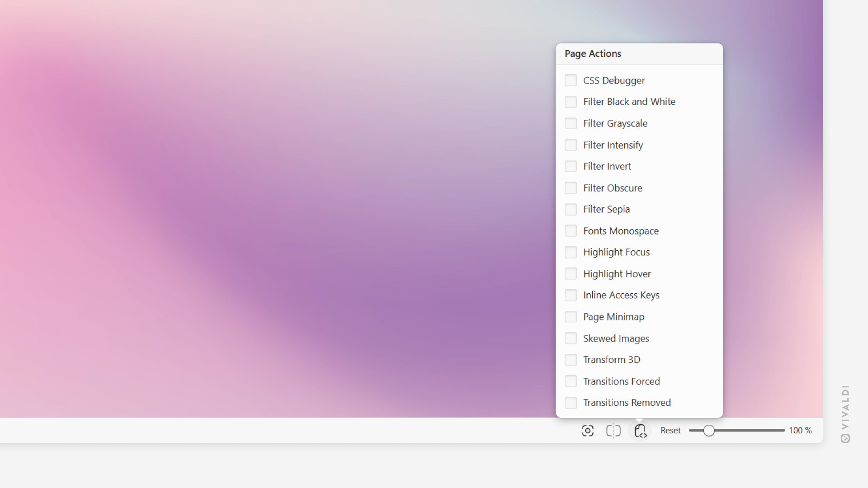Toggle Highlight Hover checkbox
The height and width of the screenshot is (488, 868).
click(x=571, y=274)
